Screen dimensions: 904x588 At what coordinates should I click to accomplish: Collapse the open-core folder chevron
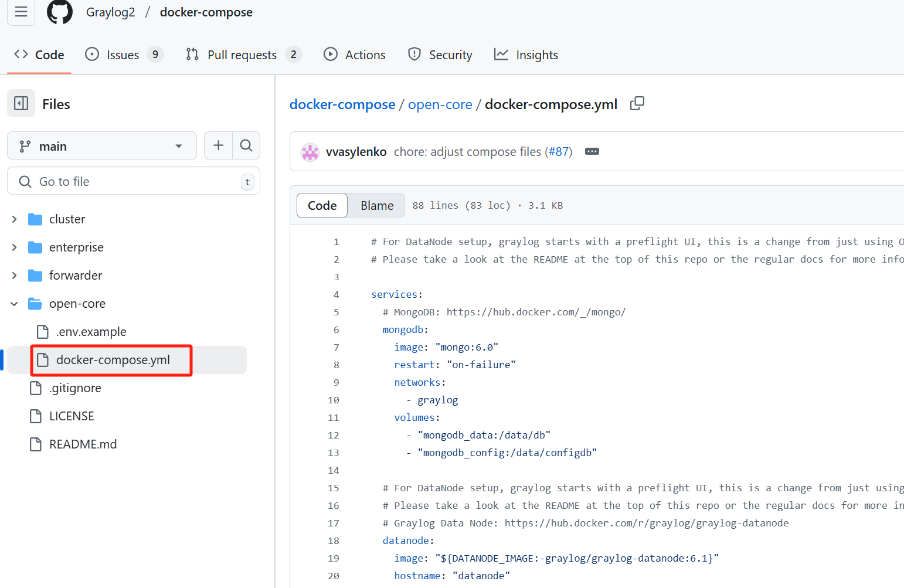tap(15, 304)
